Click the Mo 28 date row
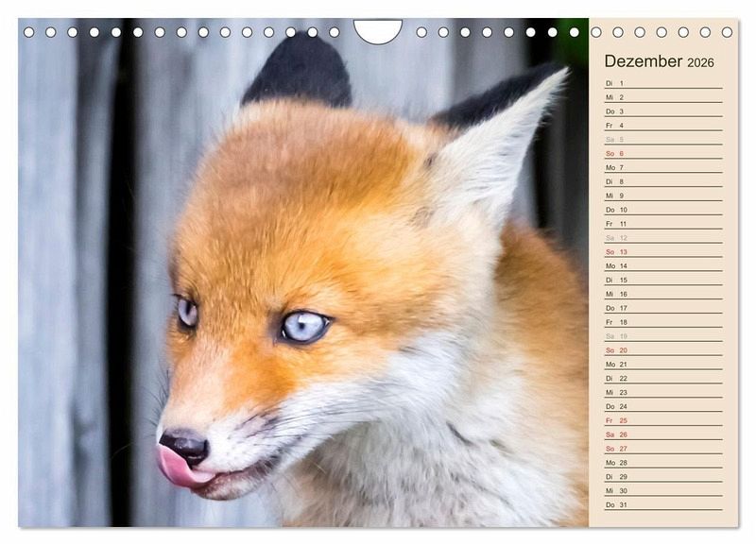Image resolution: width=756 pixels, height=545 pixels. click(662, 463)
